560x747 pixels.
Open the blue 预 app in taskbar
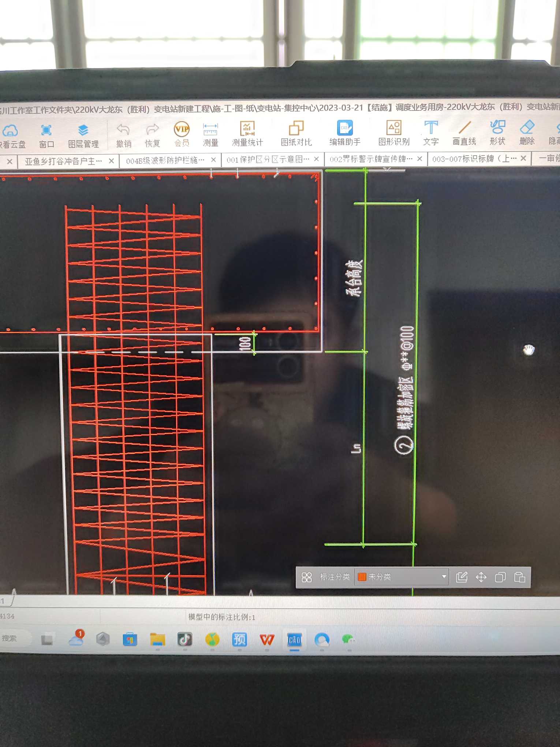click(239, 640)
